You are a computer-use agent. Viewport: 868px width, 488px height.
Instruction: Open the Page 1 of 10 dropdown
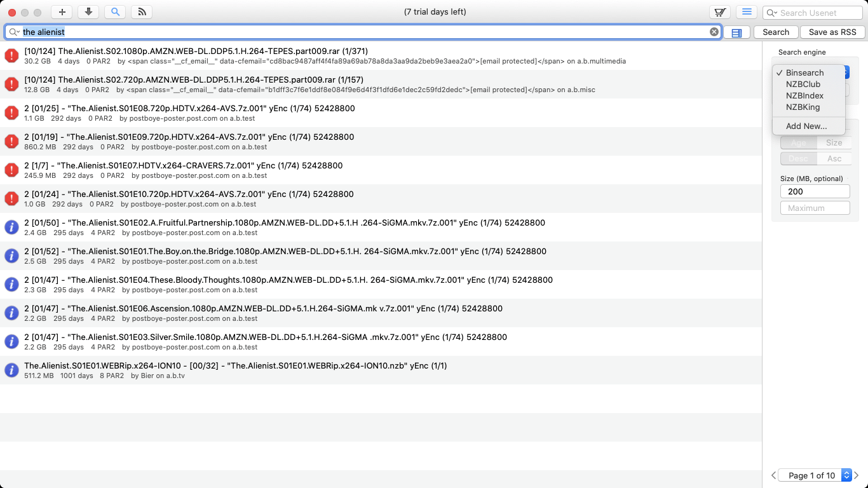(816, 475)
